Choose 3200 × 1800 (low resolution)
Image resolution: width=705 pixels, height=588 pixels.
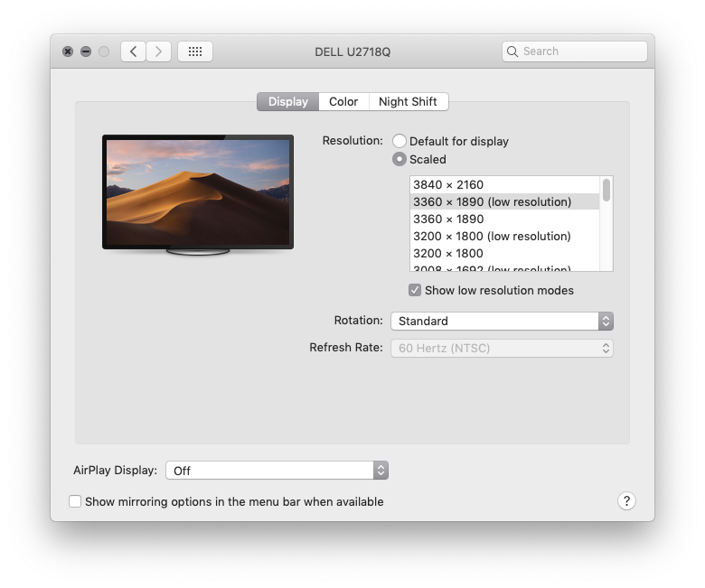pyautogui.click(x=504, y=236)
